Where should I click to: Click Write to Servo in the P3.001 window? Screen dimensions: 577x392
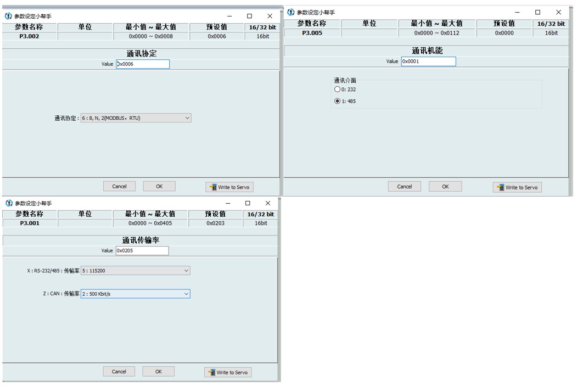(x=228, y=372)
